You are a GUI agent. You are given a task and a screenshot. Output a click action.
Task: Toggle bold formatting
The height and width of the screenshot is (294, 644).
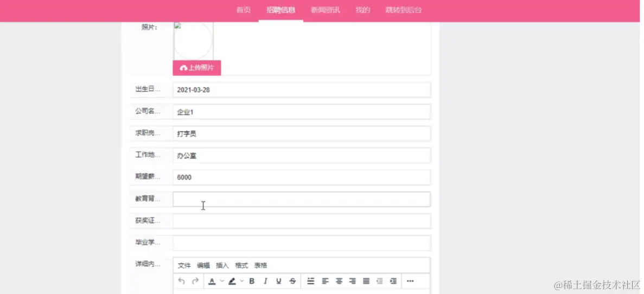pos(252,282)
